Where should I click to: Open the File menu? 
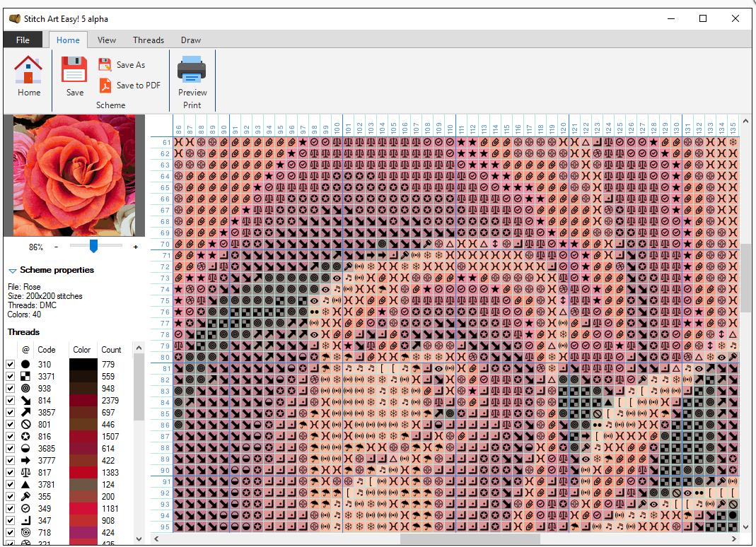(x=23, y=40)
